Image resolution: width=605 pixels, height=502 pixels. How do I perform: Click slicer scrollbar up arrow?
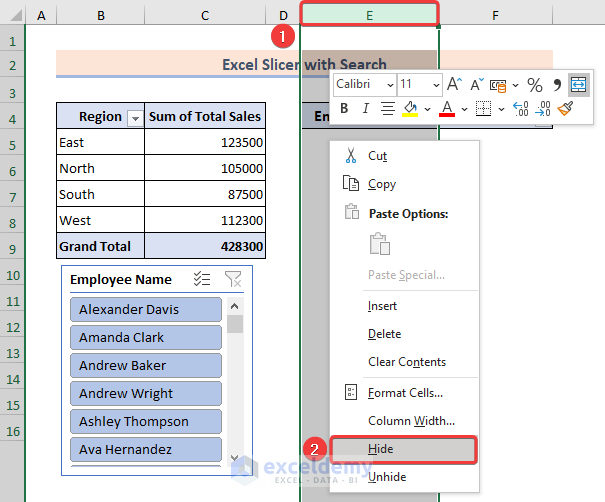[235, 306]
